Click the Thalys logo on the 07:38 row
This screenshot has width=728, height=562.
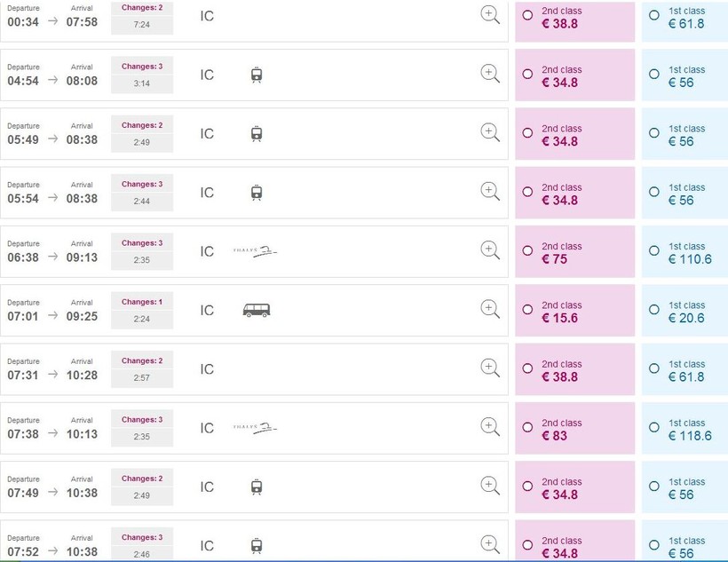[x=254, y=428]
